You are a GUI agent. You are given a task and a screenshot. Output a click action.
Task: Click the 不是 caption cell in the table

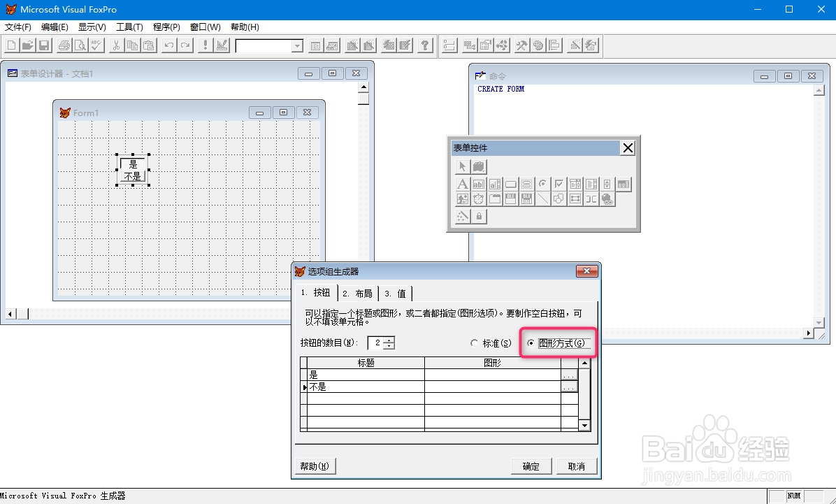pyautogui.click(x=366, y=387)
